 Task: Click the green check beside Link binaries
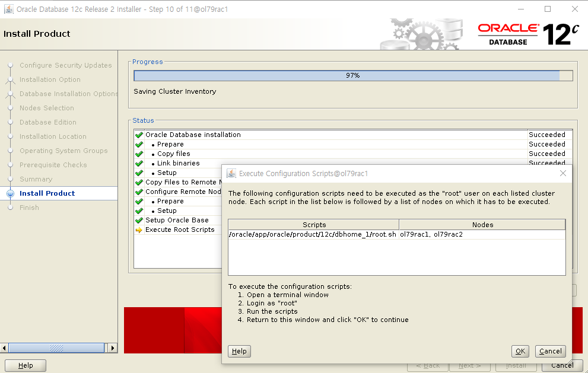pyautogui.click(x=139, y=164)
